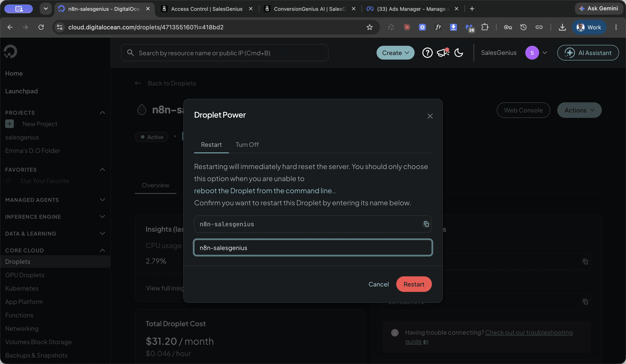Click the blue download arrow extension icon

pyautogui.click(x=453, y=27)
